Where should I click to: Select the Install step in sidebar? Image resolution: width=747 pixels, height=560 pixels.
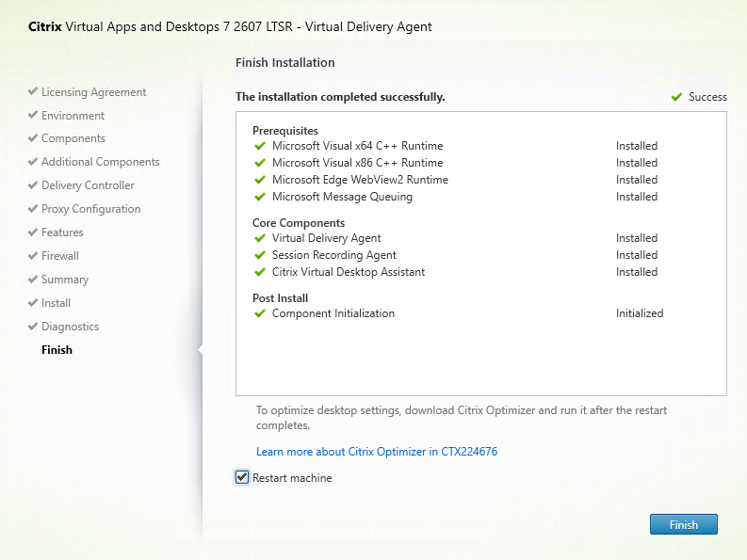(x=56, y=303)
